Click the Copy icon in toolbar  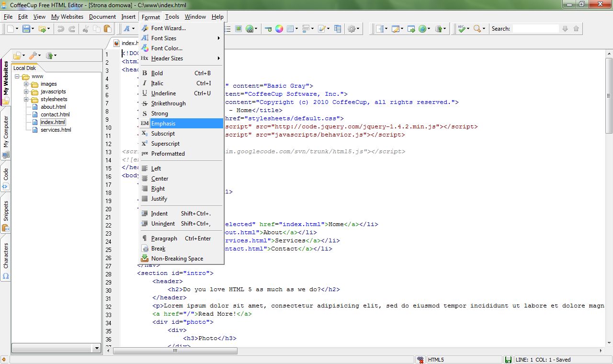click(x=97, y=29)
